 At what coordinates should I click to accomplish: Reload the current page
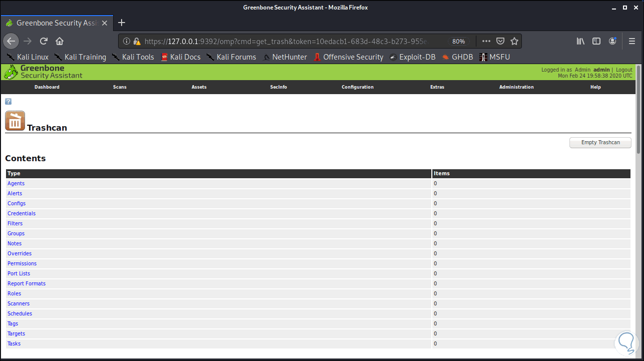[44, 41]
